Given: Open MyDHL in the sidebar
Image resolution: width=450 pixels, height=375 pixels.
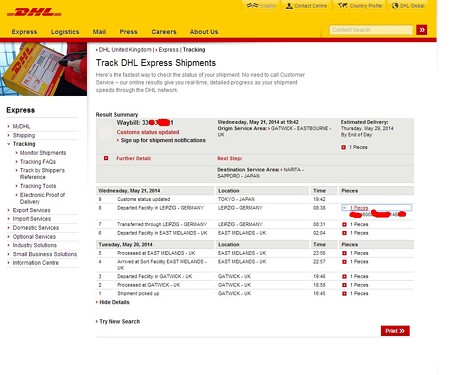Looking at the screenshot, I should (21, 126).
